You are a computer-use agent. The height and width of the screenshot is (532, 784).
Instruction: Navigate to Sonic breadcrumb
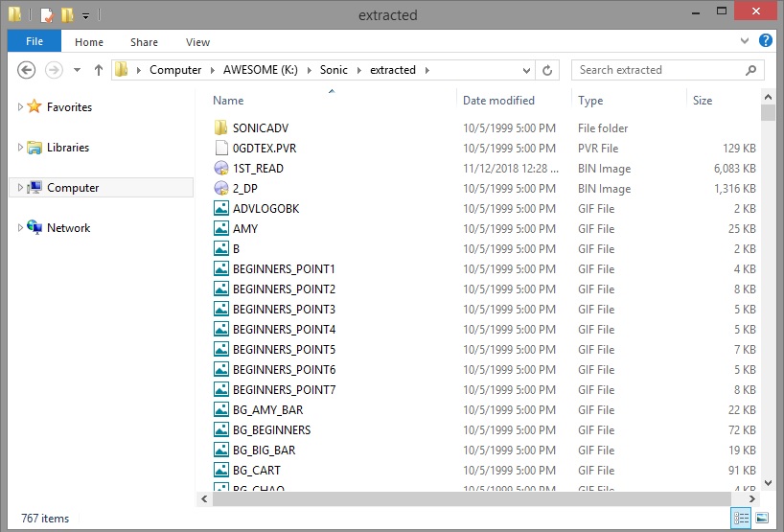[x=334, y=70]
